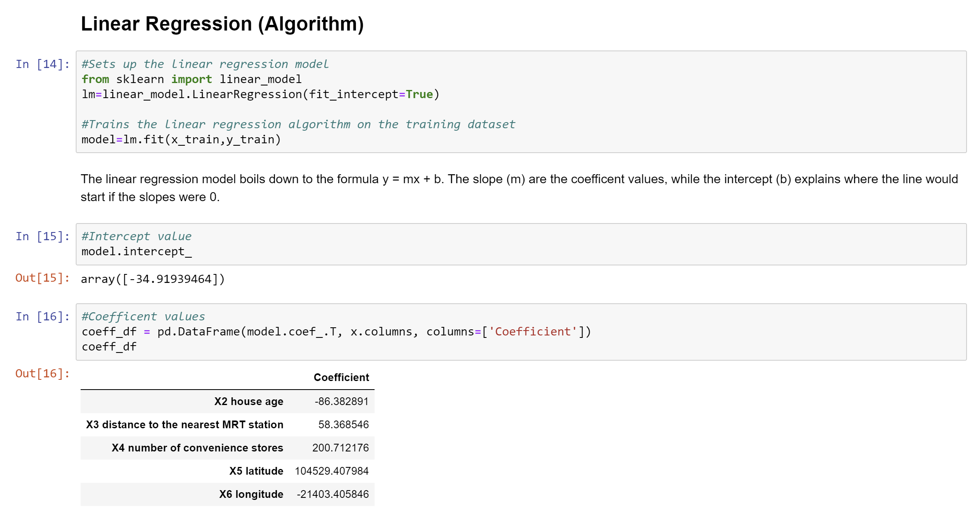The width and height of the screenshot is (980, 517).
Task: Click the lm.fit(x_train,y_train) code line
Action: tap(181, 140)
